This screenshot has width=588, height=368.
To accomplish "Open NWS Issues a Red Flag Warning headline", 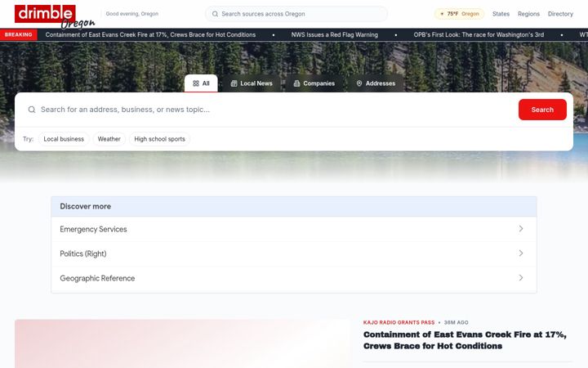I will coord(335,34).
